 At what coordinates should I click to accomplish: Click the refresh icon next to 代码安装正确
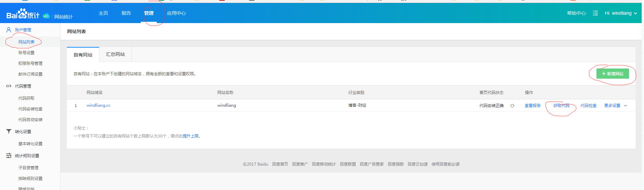(x=512, y=106)
